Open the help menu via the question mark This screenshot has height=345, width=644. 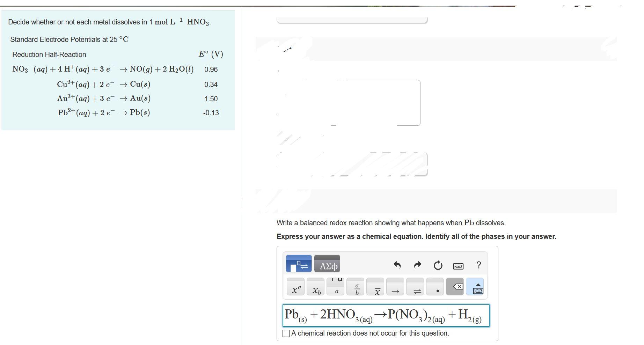478,265
